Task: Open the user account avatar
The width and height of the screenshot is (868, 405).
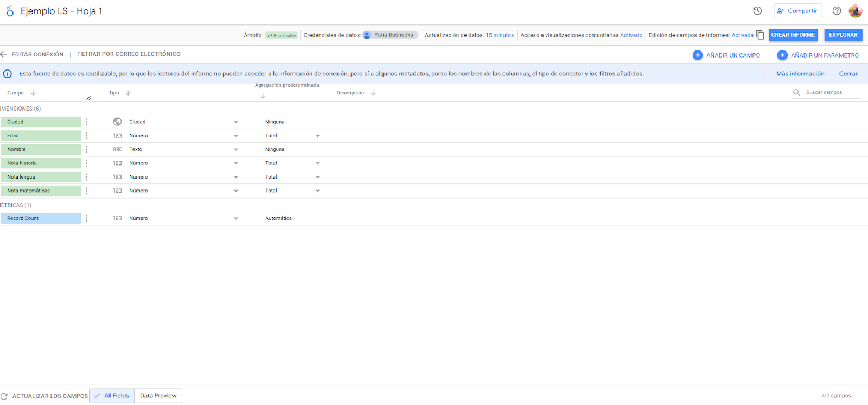Action: click(x=856, y=11)
